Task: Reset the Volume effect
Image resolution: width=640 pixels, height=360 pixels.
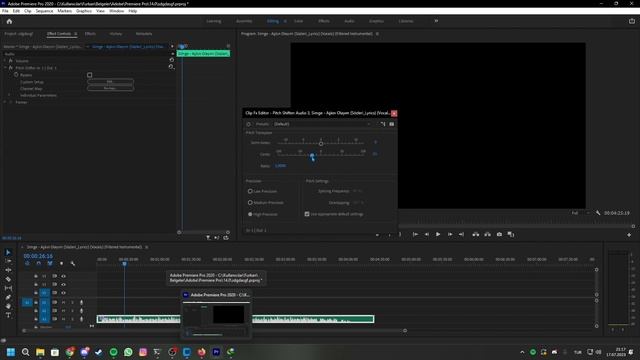Action: [171, 60]
